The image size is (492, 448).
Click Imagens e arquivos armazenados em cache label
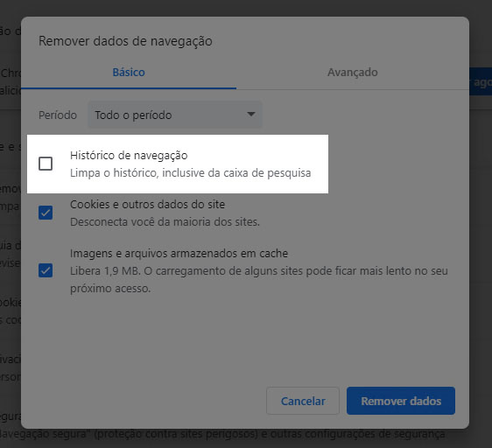point(179,254)
